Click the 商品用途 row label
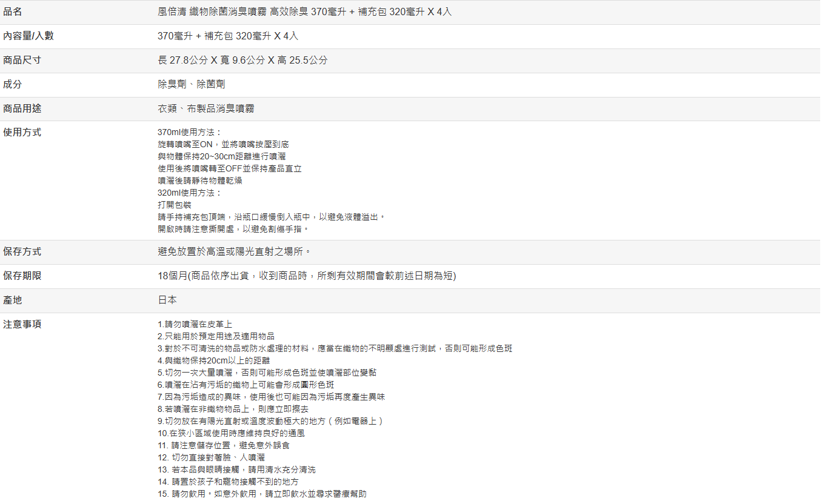The width and height of the screenshot is (822, 504). pyautogui.click(x=22, y=108)
